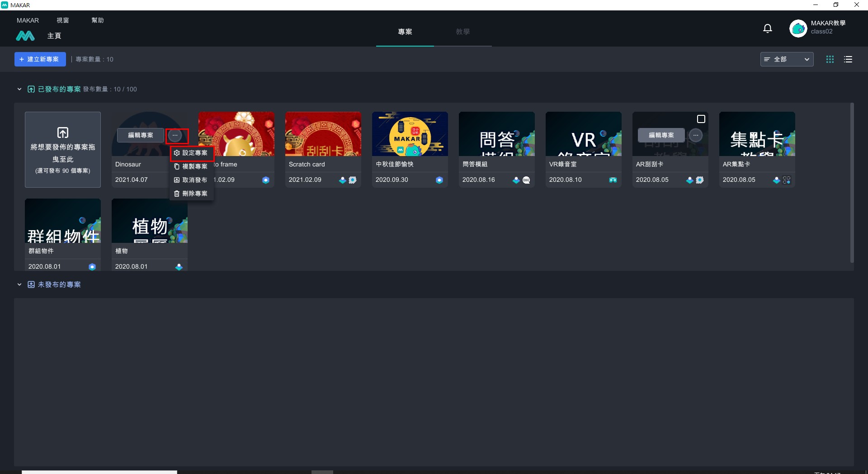This screenshot has height=474, width=868.
Task: Click the VR headset icon on VR錄音室
Action: [613, 180]
